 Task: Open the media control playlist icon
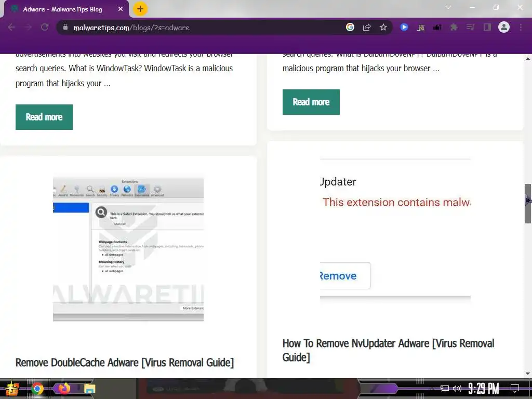(470, 28)
